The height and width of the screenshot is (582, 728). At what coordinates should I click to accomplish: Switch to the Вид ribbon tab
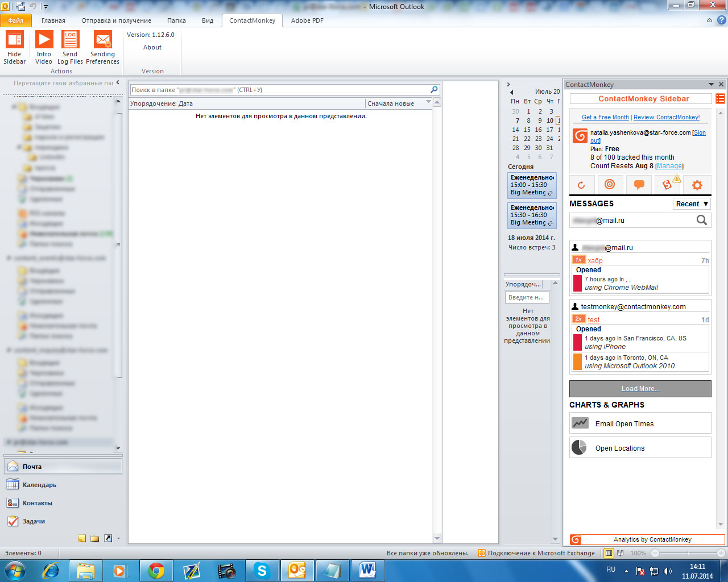[208, 20]
